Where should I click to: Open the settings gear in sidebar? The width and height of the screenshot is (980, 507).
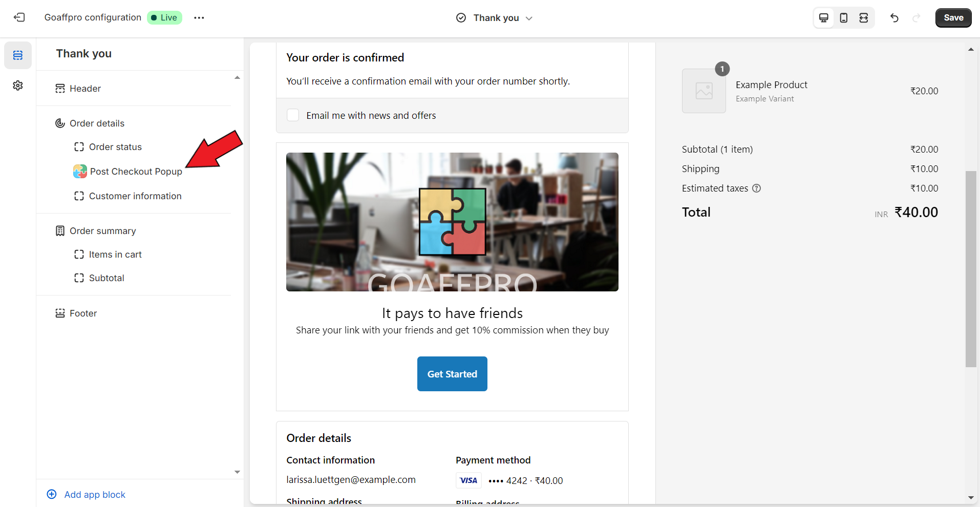[x=18, y=86]
